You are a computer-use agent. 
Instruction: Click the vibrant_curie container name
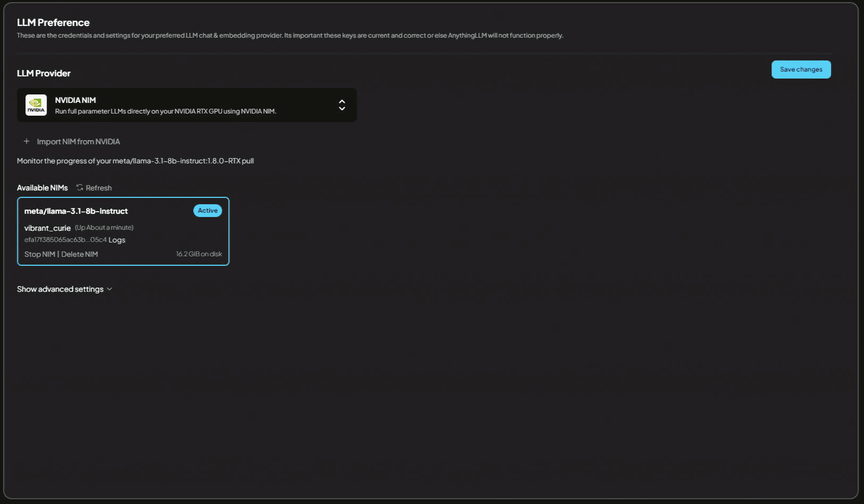click(x=47, y=228)
